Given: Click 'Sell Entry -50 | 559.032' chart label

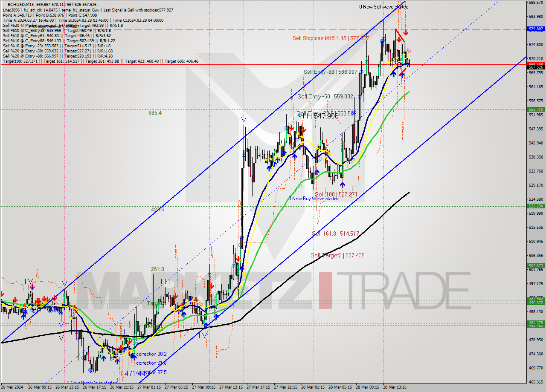Looking at the screenshot, I should coord(325,97).
